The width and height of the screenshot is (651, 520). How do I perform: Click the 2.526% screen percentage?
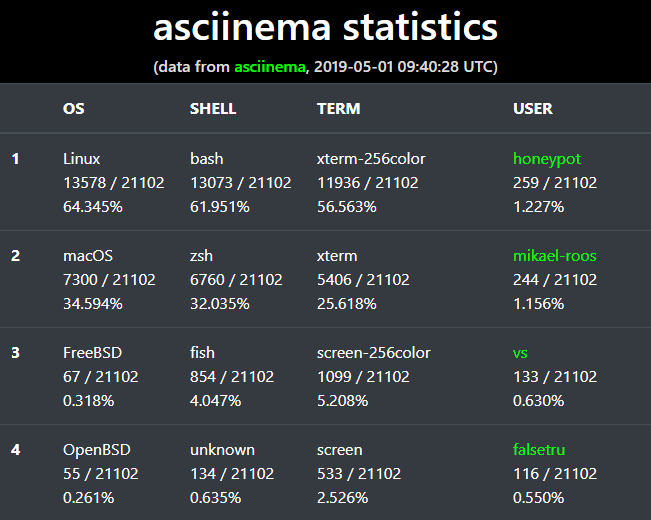pyautogui.click(x=343, y=498)
